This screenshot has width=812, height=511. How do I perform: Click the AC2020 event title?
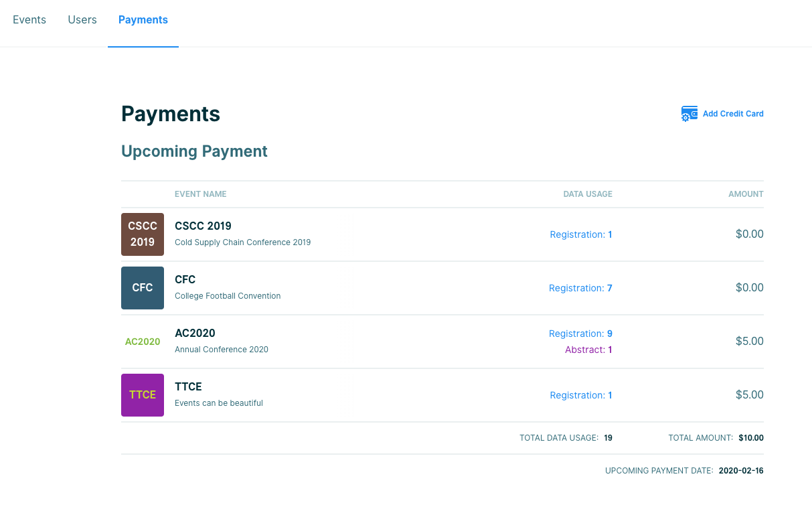click(x=195, y=334)
